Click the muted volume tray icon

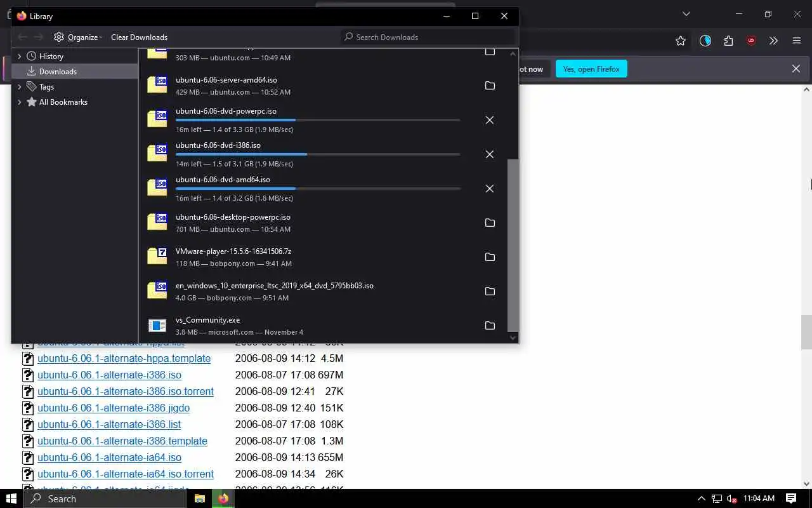731,498
